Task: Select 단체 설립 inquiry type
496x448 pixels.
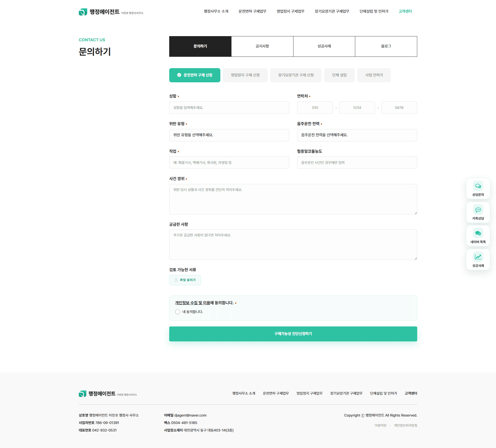Action: (x=339, y=75)
